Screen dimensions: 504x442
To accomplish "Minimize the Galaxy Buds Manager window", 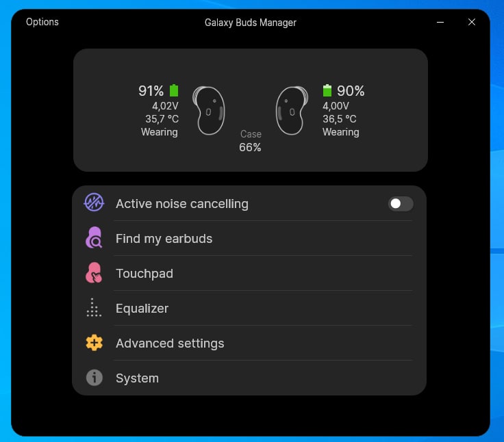I will pos(440,22).
